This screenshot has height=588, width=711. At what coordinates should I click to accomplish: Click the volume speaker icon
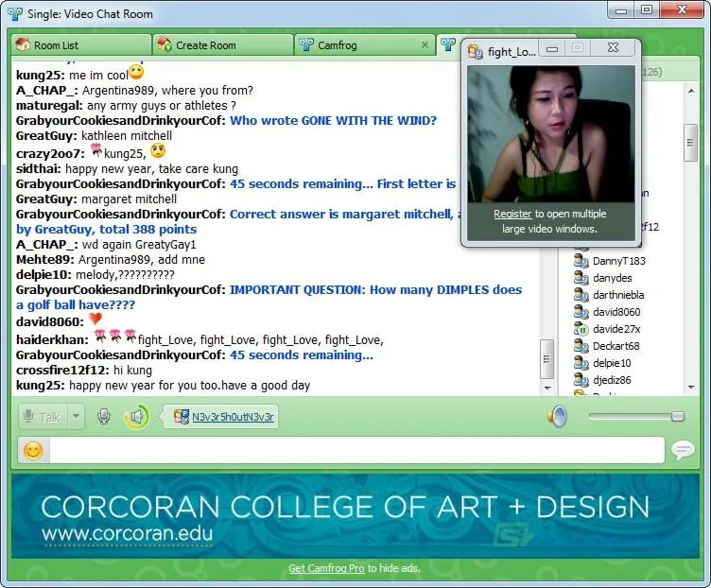(x=557, y=416)
